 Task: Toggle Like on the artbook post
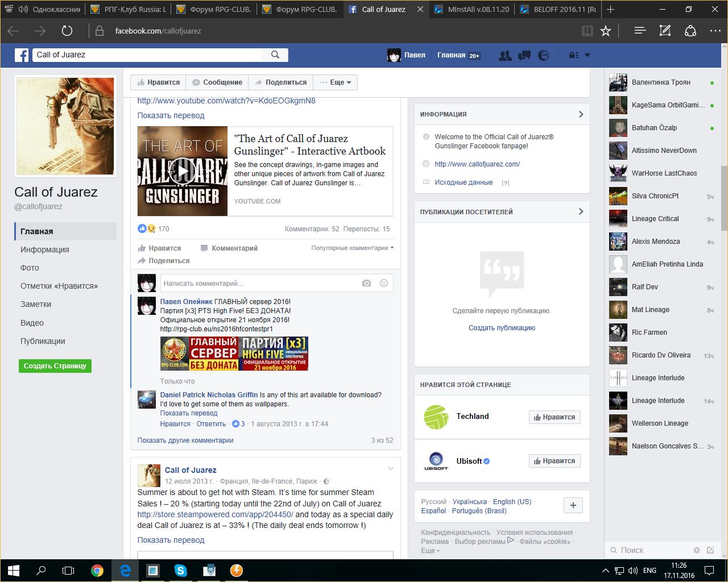click(x=159, y=248)
